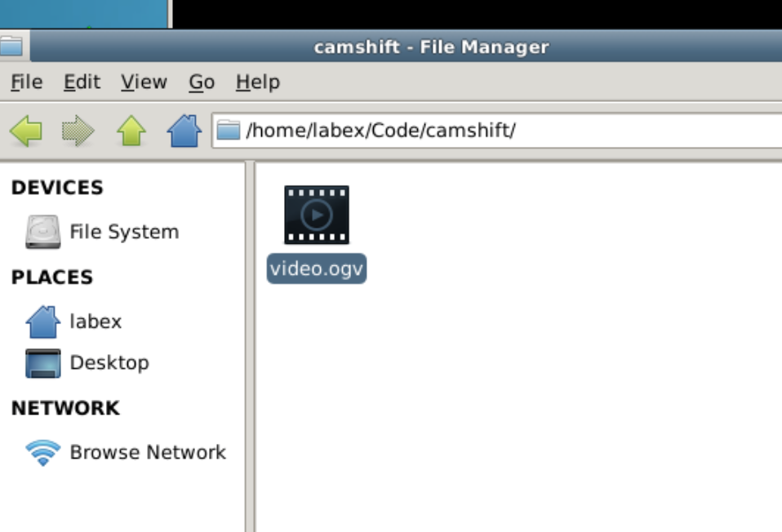Open the Go menu
The image size is (782, 532).
pyautogui.click(x=201, y=82)
